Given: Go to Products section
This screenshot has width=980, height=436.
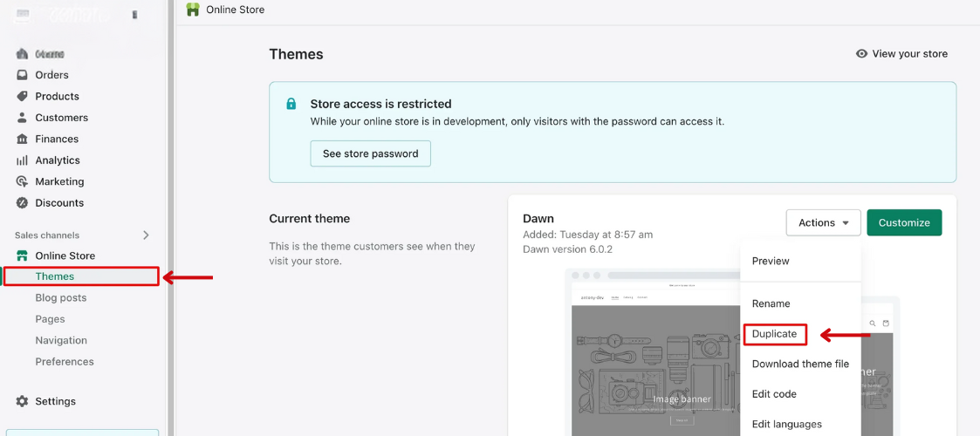Looking at the screenshot, I should [57, 96].
